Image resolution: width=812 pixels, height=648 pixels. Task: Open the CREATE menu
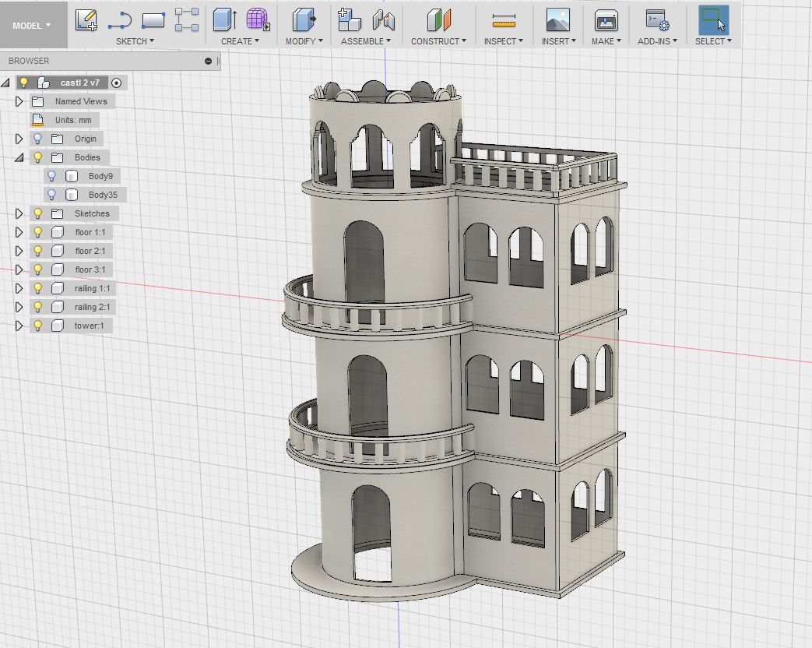pos(240,41)
